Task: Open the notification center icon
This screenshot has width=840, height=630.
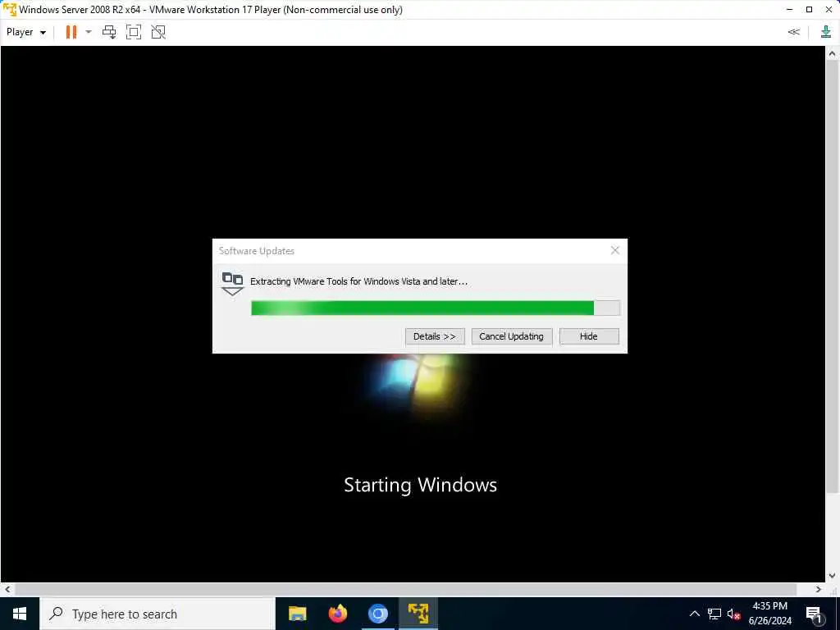Action: [815, 614]
